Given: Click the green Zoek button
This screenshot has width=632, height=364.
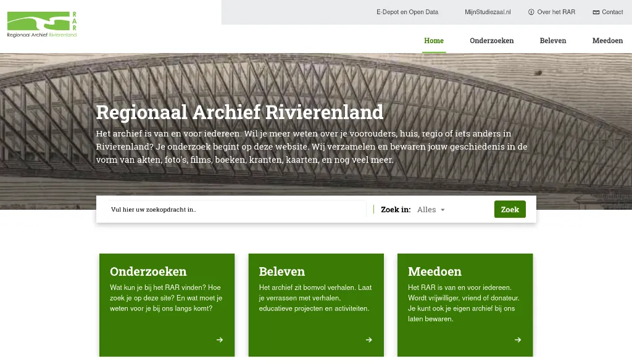Looking at the screenshot, I should [x=510, y=209].
